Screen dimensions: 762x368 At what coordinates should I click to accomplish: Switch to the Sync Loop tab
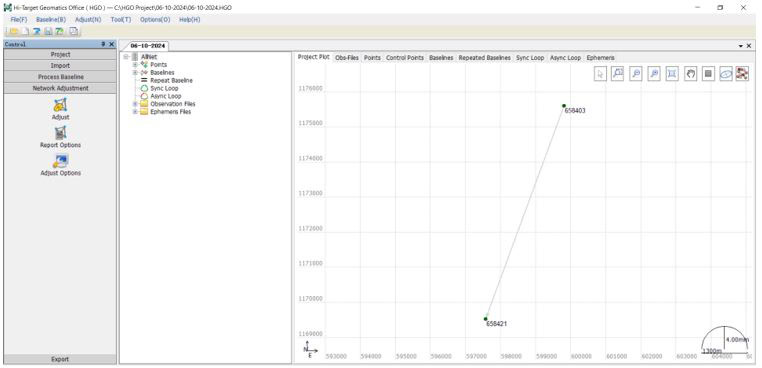click(x=530, y=57)
